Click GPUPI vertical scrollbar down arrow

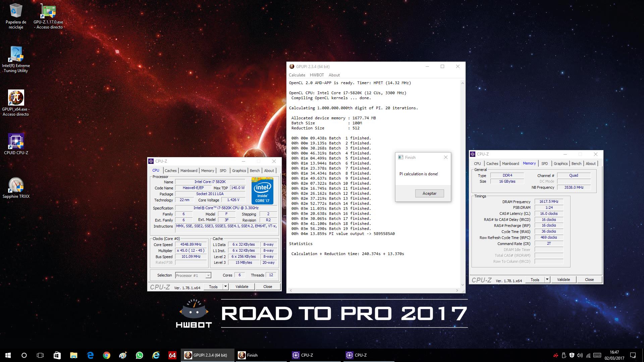coord(463,285)
